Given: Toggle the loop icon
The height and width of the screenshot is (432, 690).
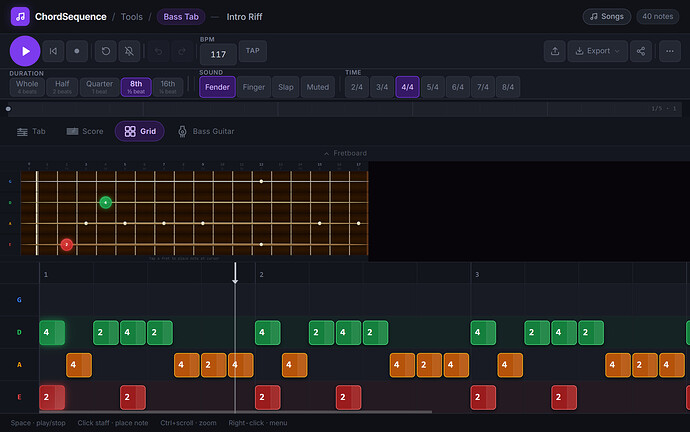Looking at the screenshot, I should (x=106, y=51).
